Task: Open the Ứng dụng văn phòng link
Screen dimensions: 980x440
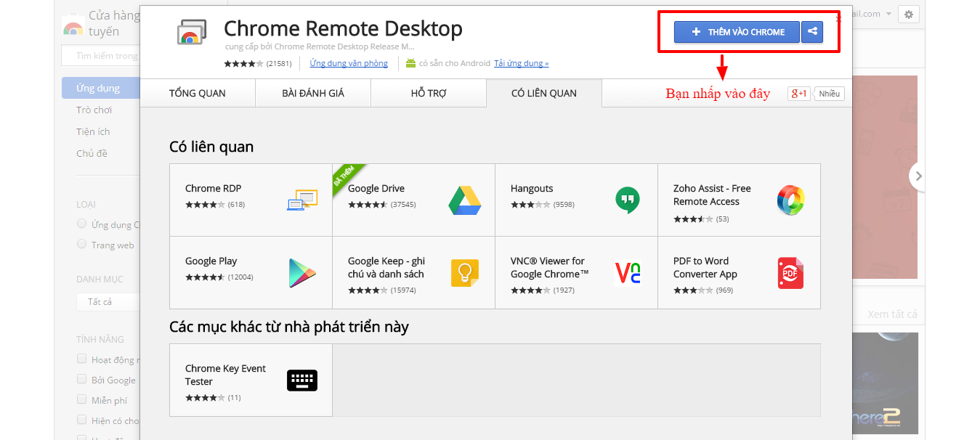Action: coord(349,63)
